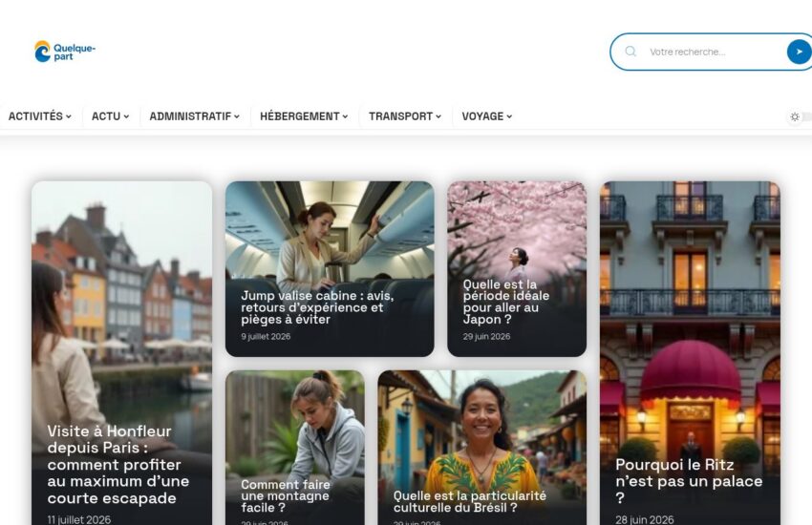This screenshot has width=812, height=525.
Task: Expand the VOYAGE menu chevron
Action: [x=509, y=116]
